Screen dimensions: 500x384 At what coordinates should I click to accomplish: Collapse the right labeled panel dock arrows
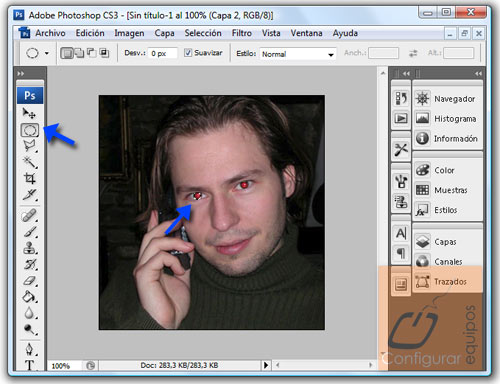tap(478, 73)
